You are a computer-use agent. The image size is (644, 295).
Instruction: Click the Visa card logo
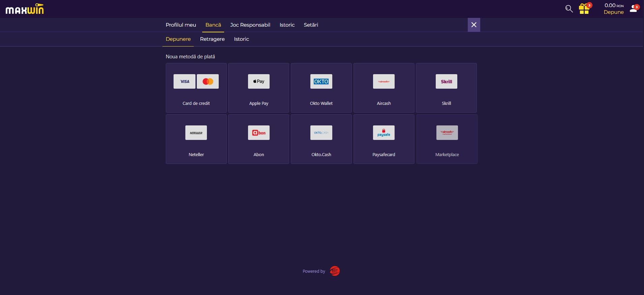click(184, 81)
